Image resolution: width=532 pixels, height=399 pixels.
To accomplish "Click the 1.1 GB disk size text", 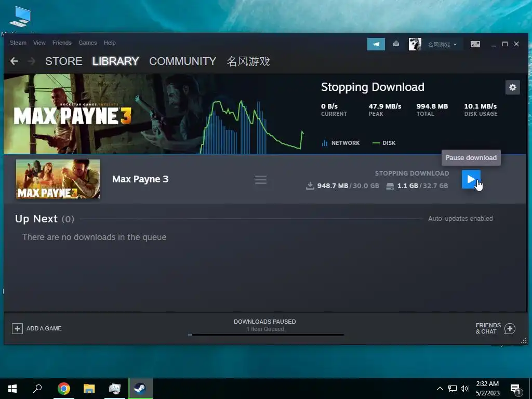I will pyautogui.click(x=407, y=186).
